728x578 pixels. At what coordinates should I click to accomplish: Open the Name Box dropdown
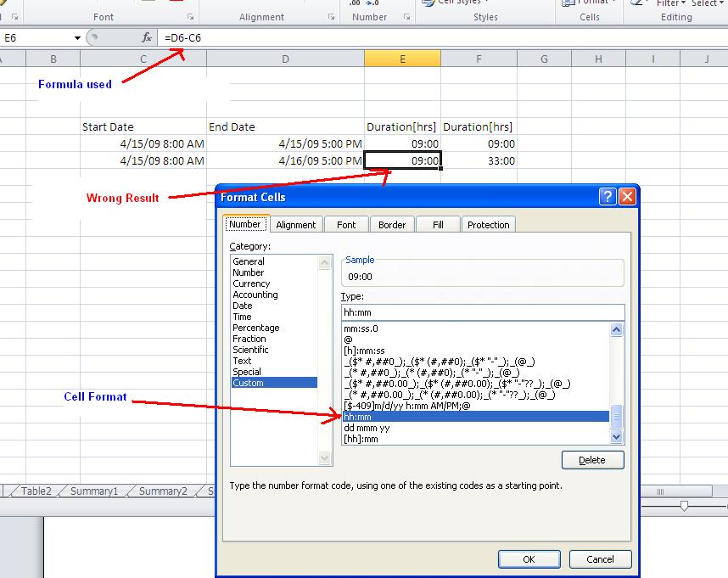(x=76, y=38)
